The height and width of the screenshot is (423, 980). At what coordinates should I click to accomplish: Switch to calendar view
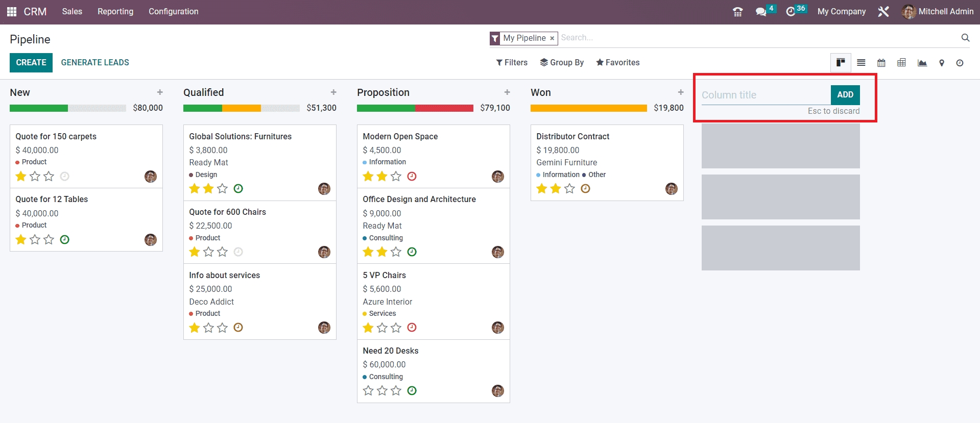point(881,63)
